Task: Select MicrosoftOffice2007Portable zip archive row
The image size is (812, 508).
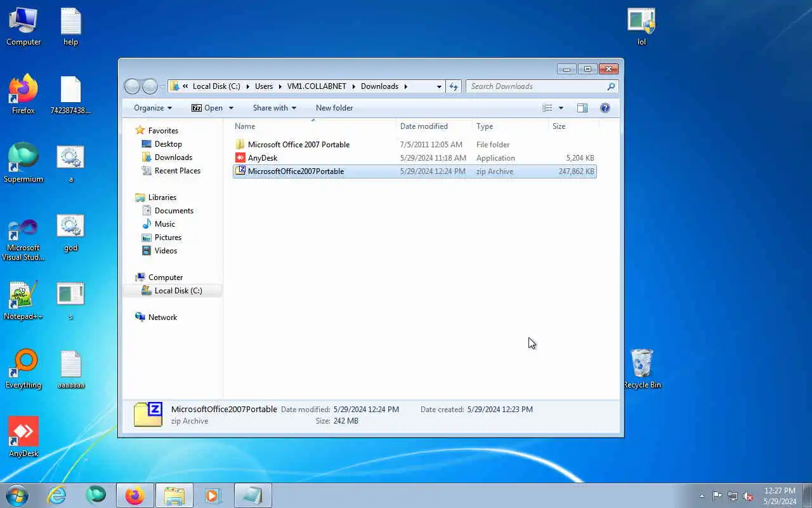Action: 415,171
